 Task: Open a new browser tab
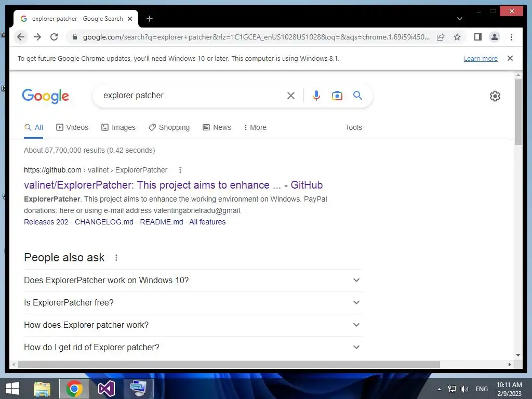150,19
